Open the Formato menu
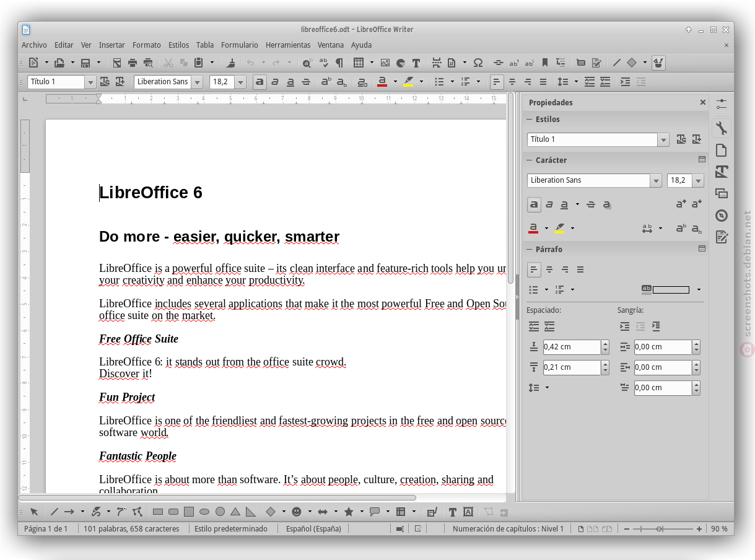 click(147, 45)
